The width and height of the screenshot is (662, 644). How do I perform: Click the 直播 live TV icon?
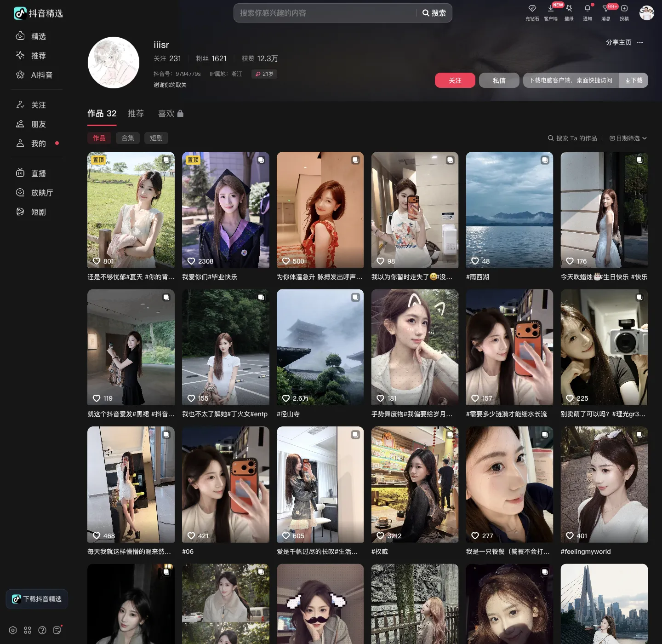pyautogui.click(x=20, y=173)
